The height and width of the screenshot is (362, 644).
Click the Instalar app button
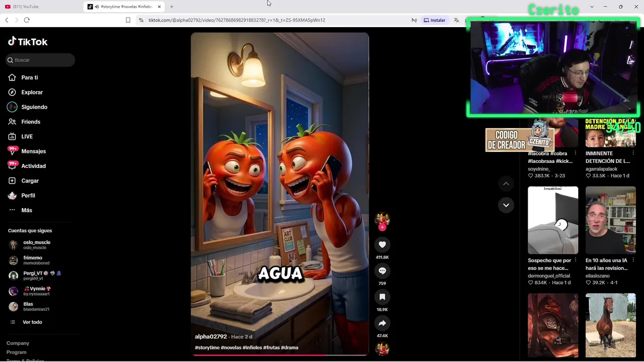[x=435, y=20]
